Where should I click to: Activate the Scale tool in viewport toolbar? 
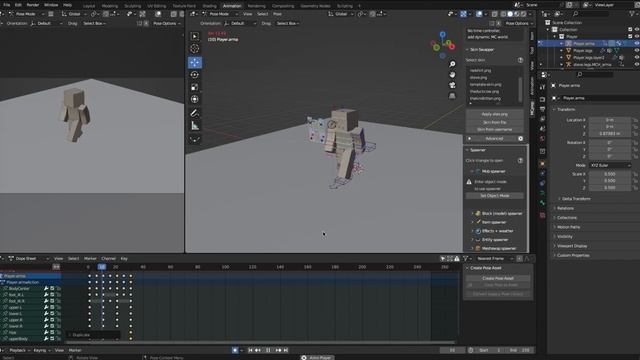[x=195, y=87]
